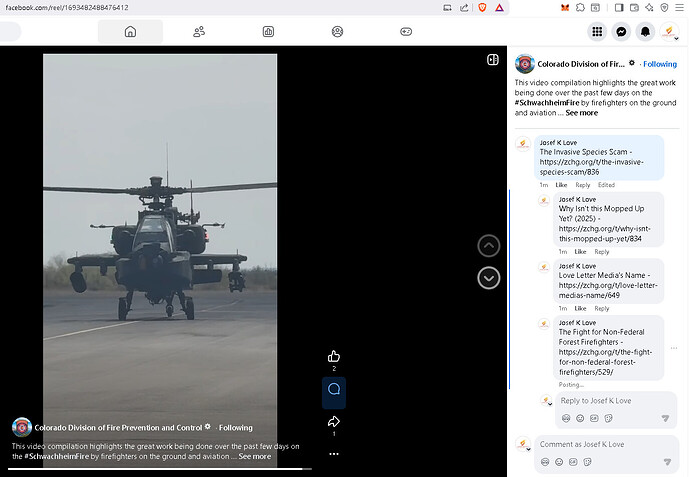Toggle the reel side panel view icon
The image size is (689, 477).
(492, 59)
